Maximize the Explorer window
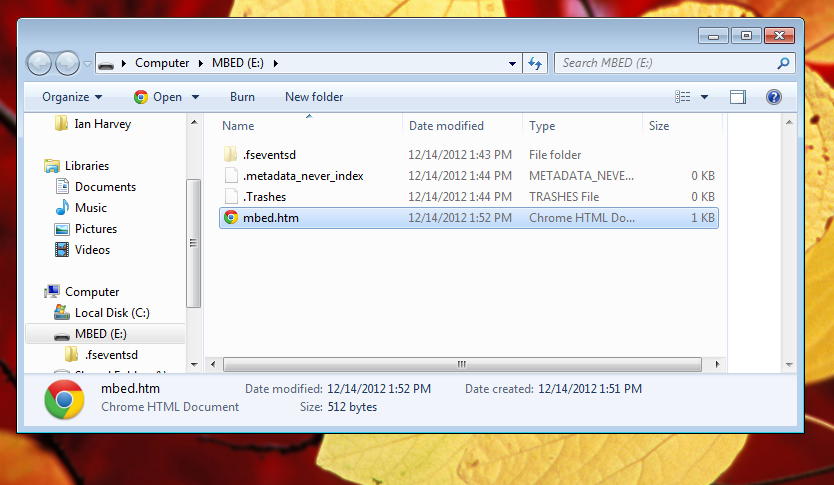This screenshot has width=834, height=485. [746, 36]
